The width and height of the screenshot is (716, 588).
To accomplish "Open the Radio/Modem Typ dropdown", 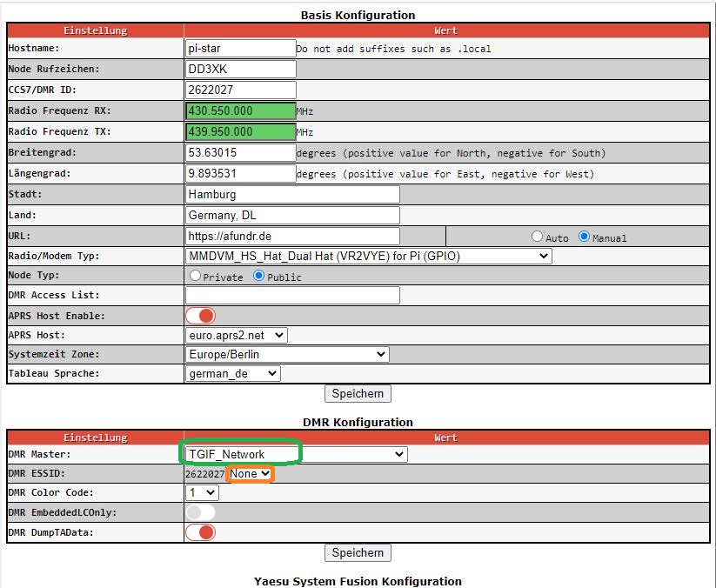I will click(x=369, y=256).
